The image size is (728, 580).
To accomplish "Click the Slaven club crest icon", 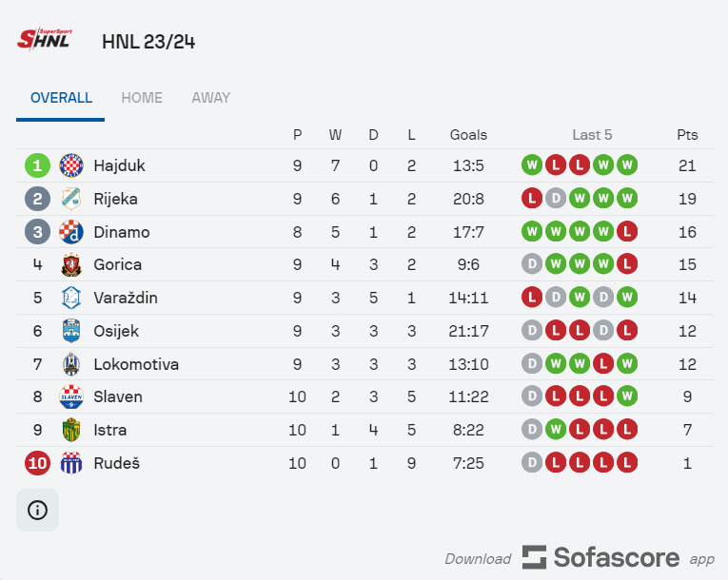I will click(71, 396).
